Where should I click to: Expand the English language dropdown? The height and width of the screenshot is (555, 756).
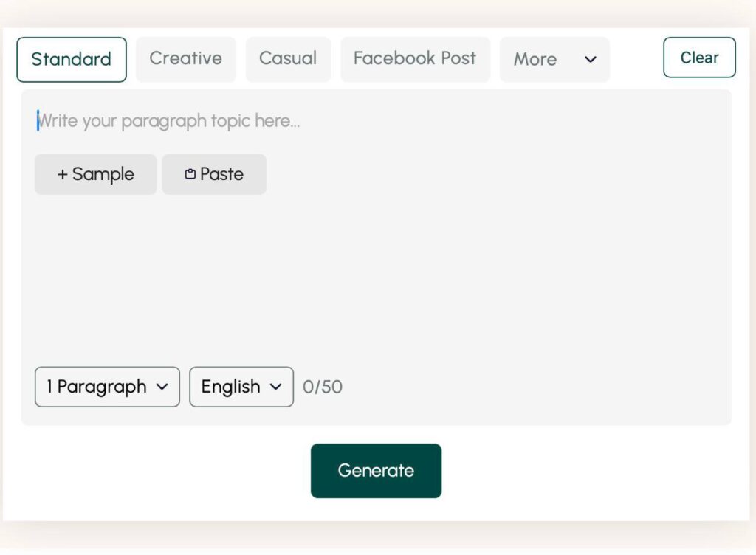[x=231, y=387]
